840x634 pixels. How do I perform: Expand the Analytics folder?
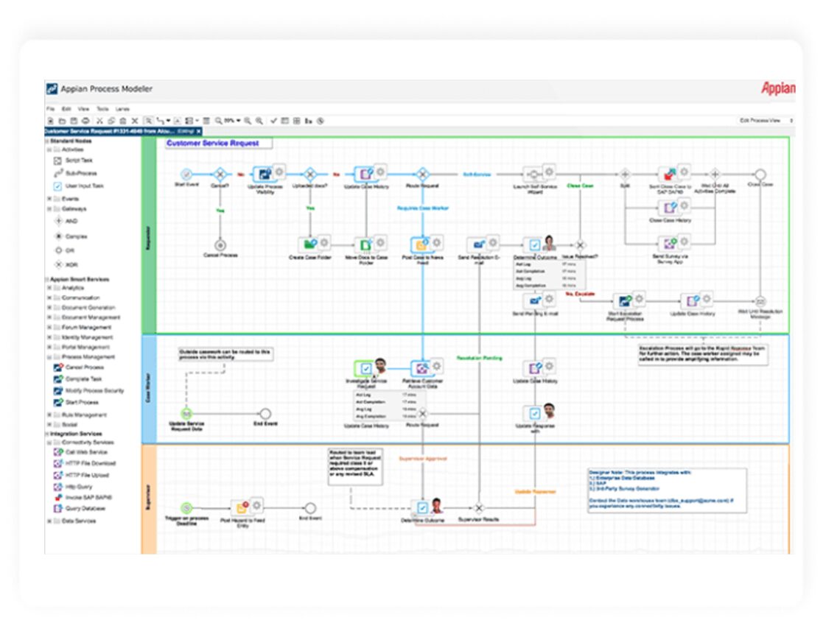[x=49, y=288]
